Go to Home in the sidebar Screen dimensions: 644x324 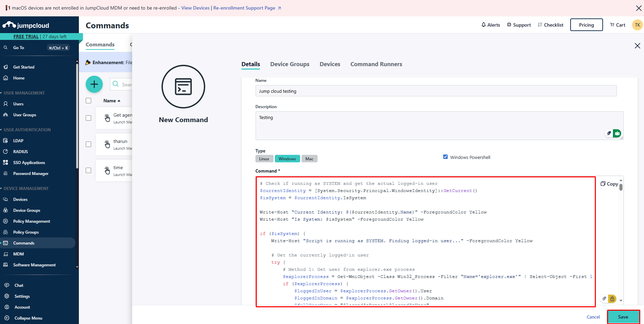coord(19,78)
